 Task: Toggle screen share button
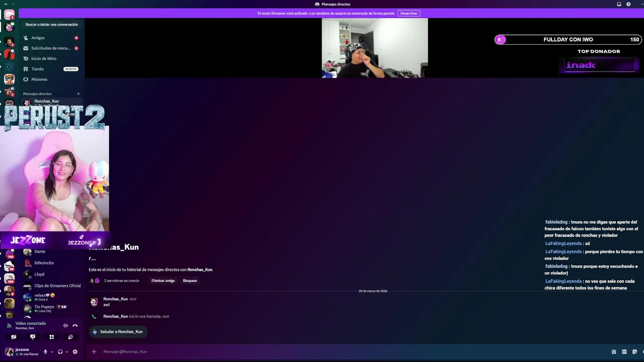33,337
